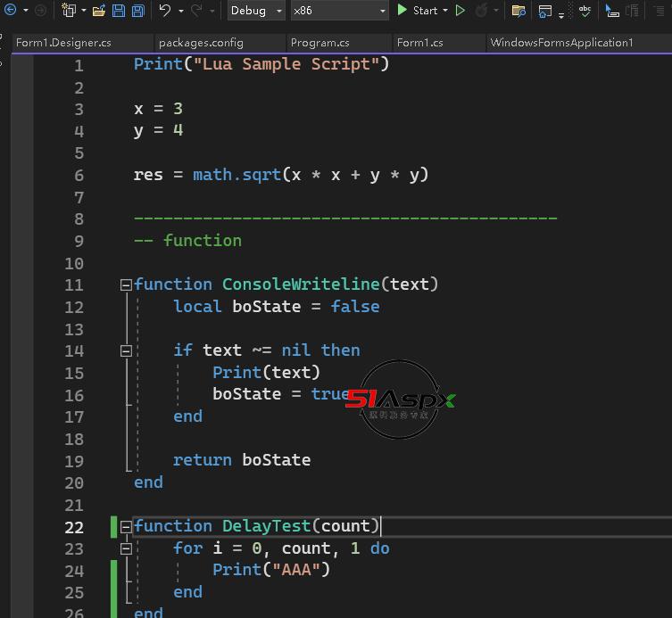The width and height of the screenshot is (672, 618).
Task: Open a file with the folder icon
Action: (x=99, y=11)
